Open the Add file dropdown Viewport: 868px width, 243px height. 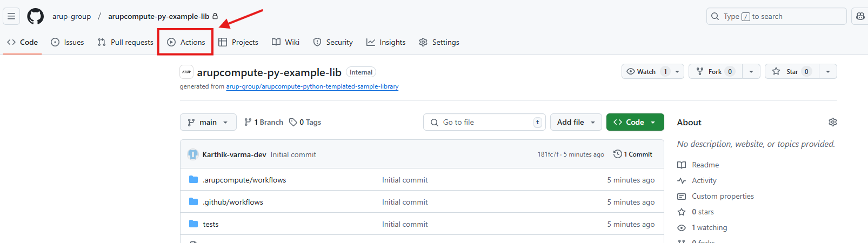point(576,122)
